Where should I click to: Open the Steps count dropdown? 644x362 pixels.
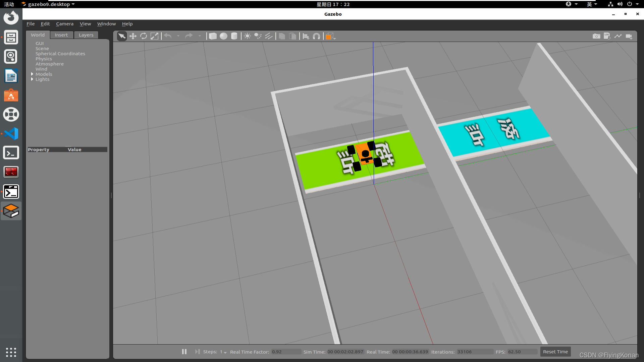point(223,352)
